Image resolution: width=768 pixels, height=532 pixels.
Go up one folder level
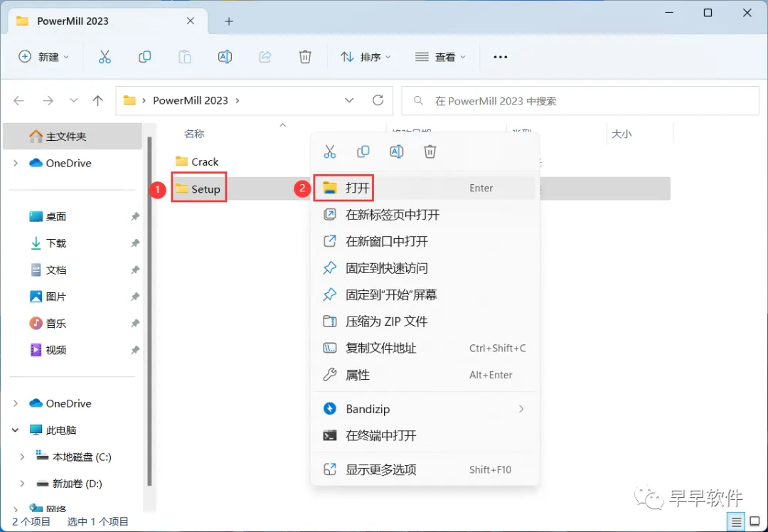(98, 100)
